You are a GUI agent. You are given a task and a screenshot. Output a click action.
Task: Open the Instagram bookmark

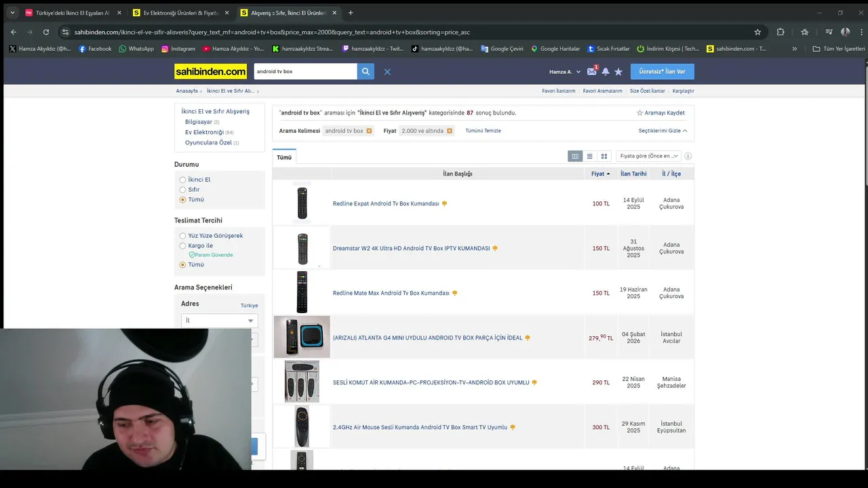[178, 49]
